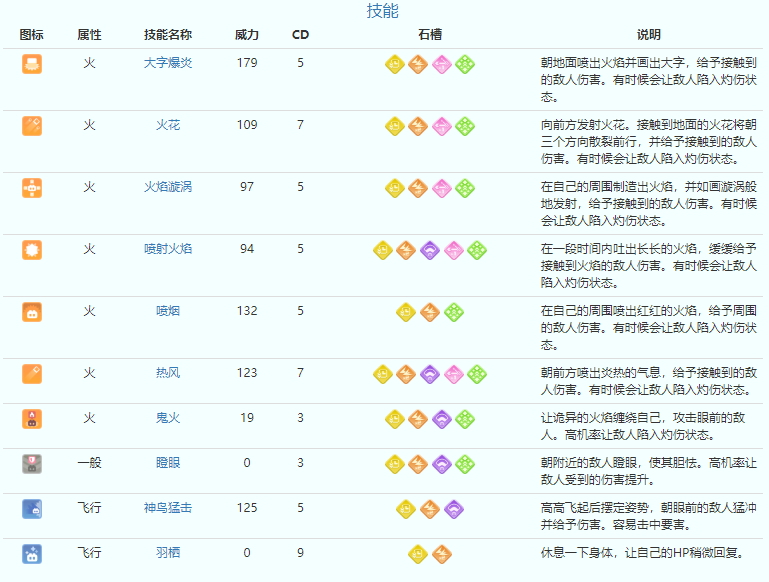769x582 pixels.
Task: Click the 火花 skill icon
Action: [x=32, y=126]
